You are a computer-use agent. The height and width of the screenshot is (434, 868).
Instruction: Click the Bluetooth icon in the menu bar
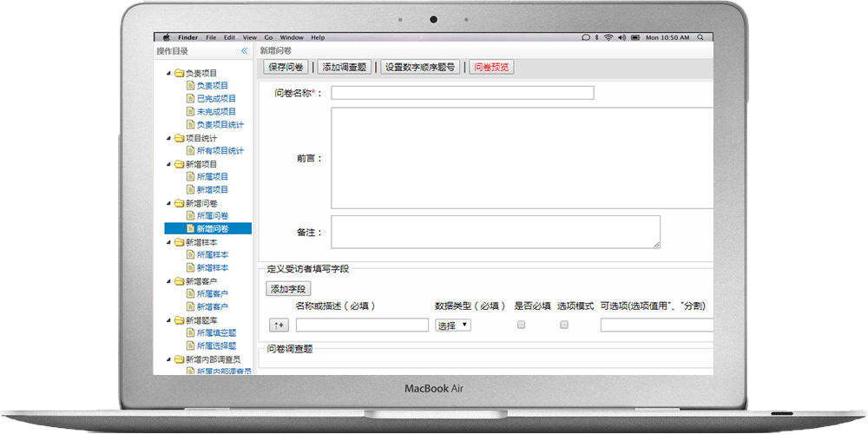pyautogui.click(x=596, y=37)
